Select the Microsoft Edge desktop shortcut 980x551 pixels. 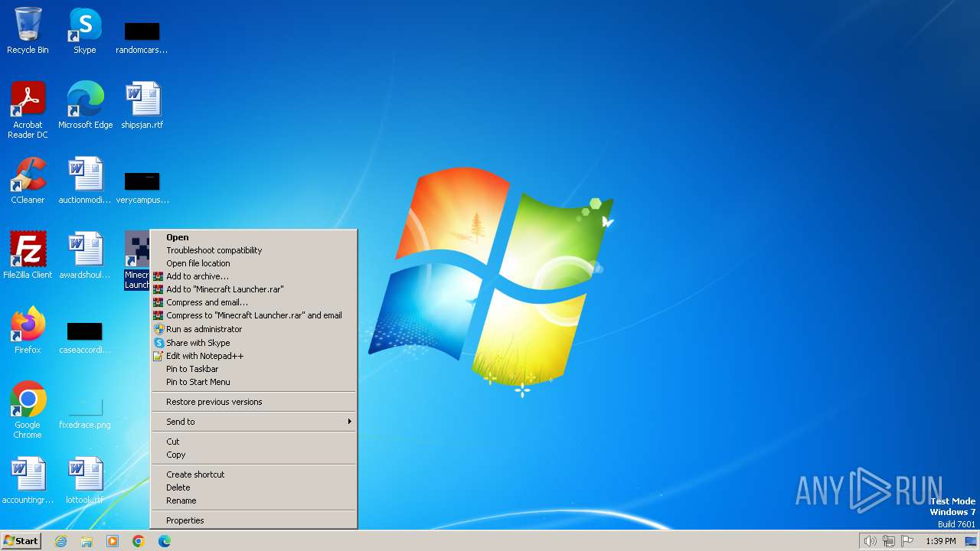pos(85,106)
